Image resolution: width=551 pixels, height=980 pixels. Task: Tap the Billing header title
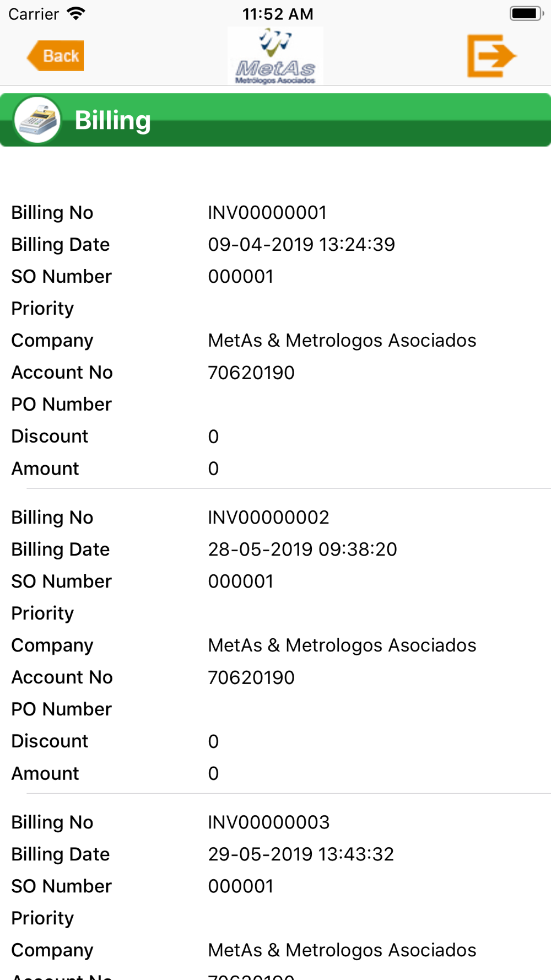click(112, 120)
